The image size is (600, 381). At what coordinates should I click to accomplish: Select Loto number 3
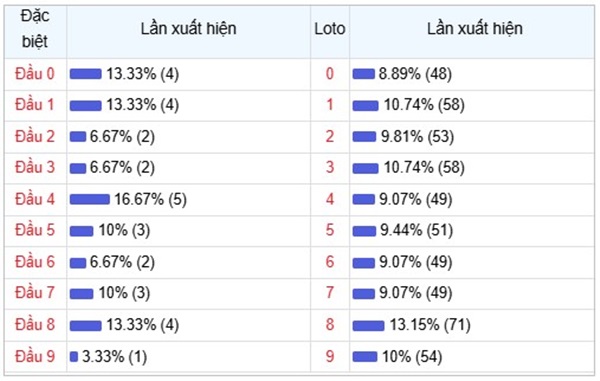tap(330, 168)
